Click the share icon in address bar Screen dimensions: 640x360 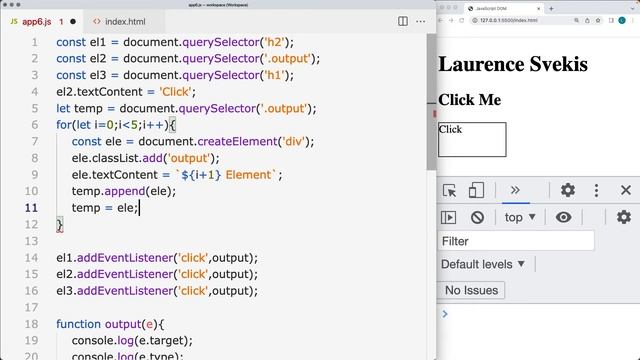(587, 20)
